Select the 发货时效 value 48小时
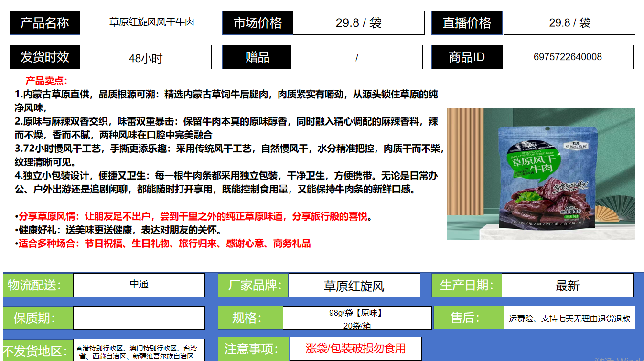The image size is (644, 361). [145, 58]
